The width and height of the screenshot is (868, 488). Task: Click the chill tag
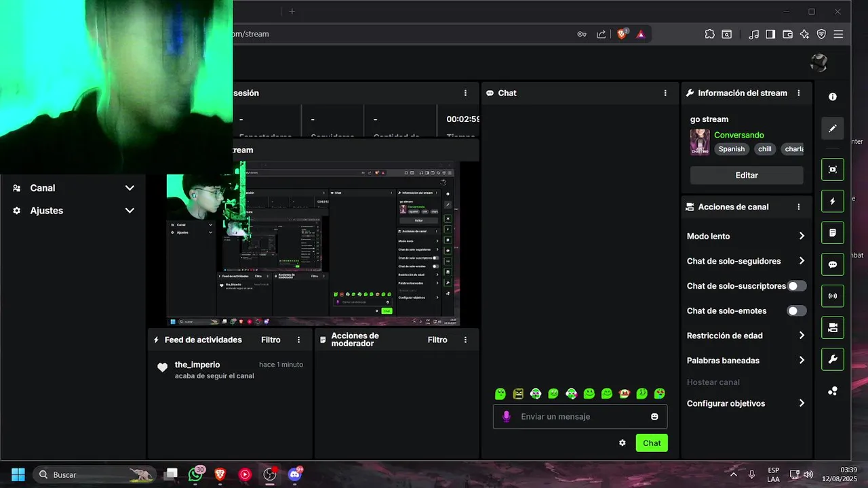pos(765,149)
